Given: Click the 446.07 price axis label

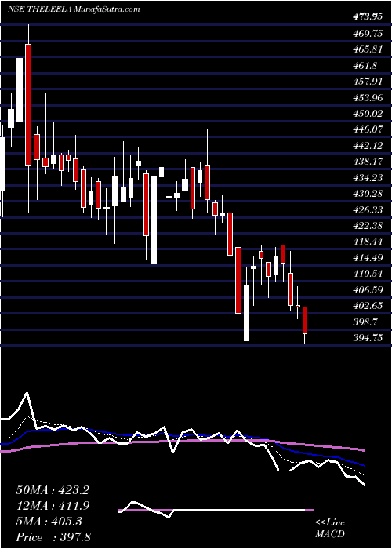Looking at the screenshot, I should (x=367, y=130).
